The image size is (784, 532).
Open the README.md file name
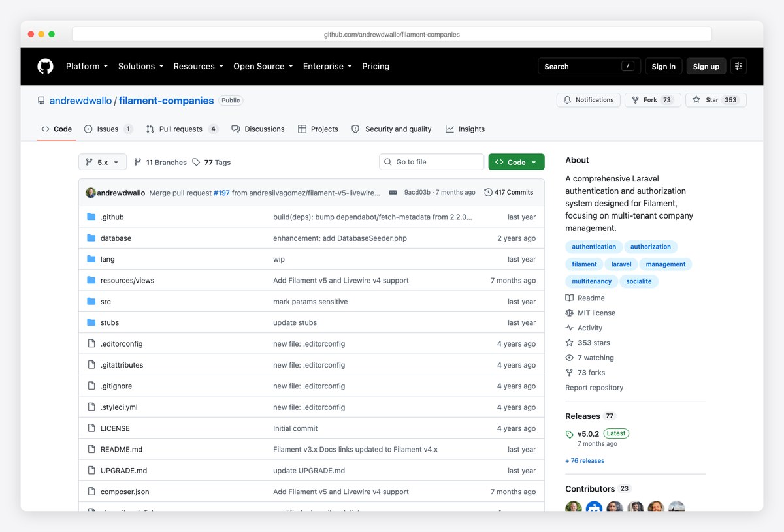tap(122, 450)
